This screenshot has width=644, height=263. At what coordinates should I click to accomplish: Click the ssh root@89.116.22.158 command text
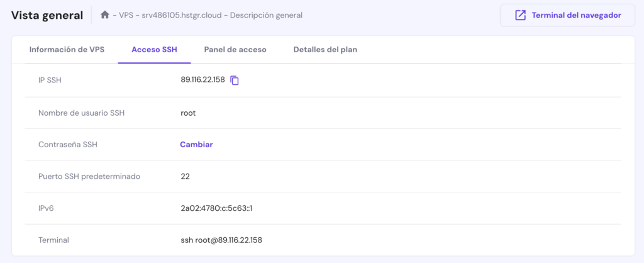click(x=221, y=240)
